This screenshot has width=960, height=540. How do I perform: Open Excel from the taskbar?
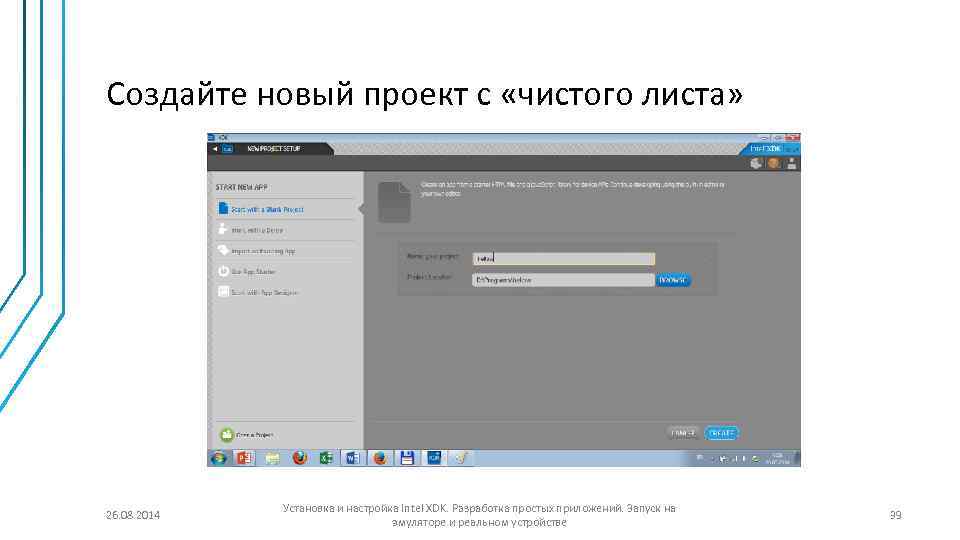(x=326, y=458)
